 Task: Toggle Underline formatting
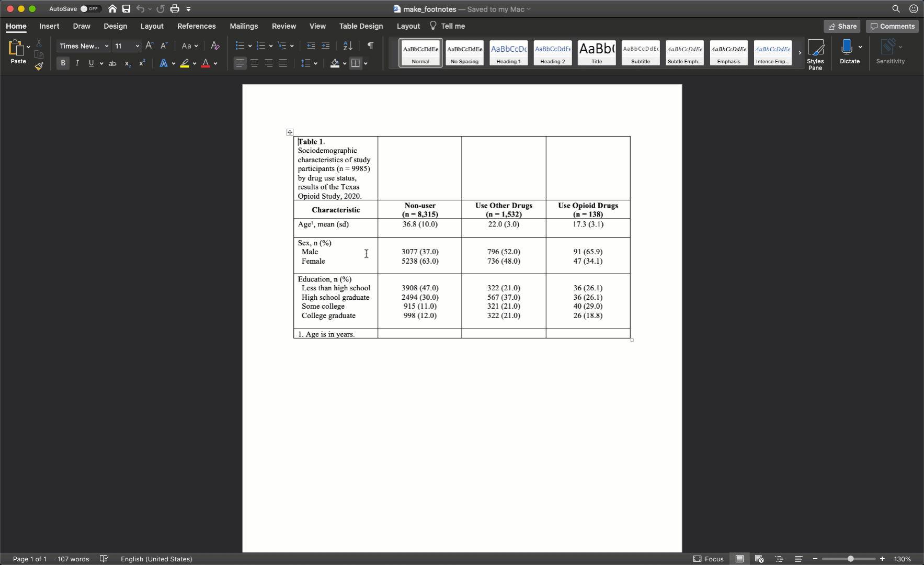pyautogui.click(x=92, y=63)
